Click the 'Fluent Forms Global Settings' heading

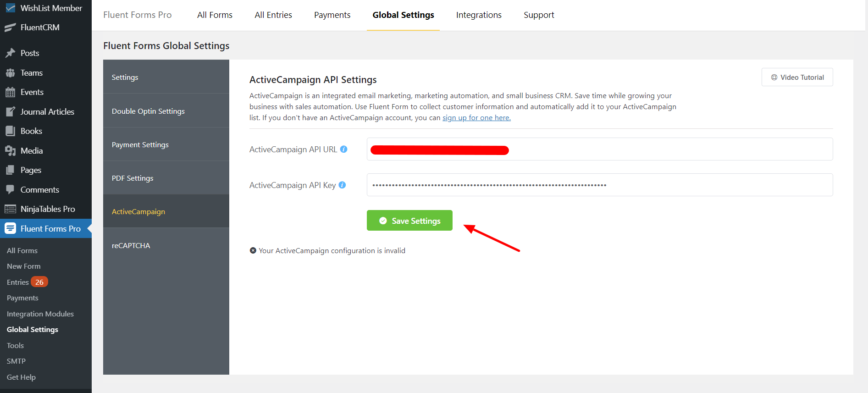(x=166, y=46)
